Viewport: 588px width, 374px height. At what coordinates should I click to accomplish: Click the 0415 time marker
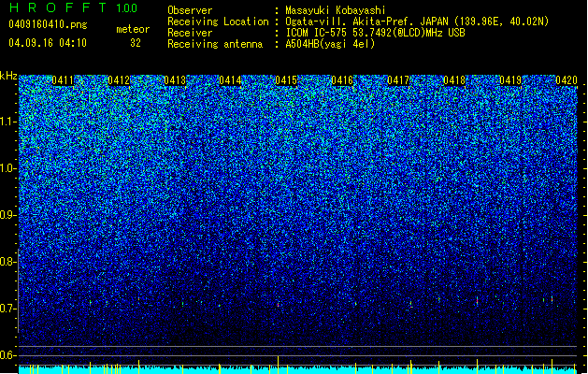286,80
